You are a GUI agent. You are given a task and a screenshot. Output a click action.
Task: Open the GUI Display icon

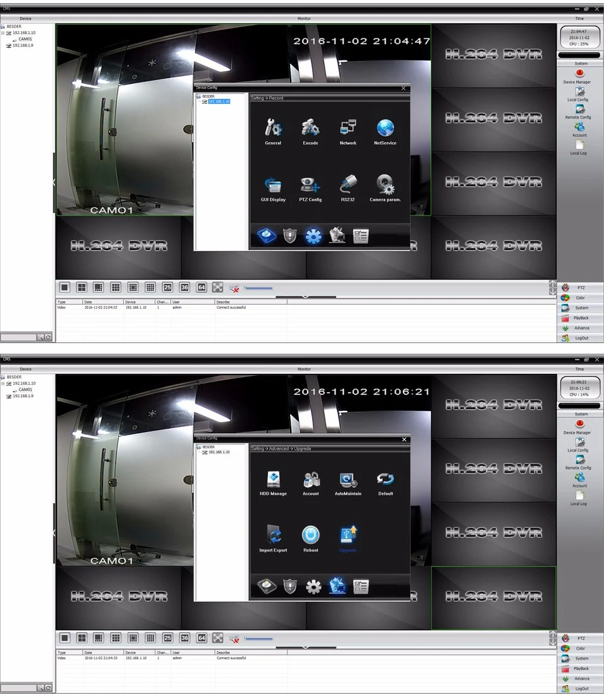tap(273, 188)
